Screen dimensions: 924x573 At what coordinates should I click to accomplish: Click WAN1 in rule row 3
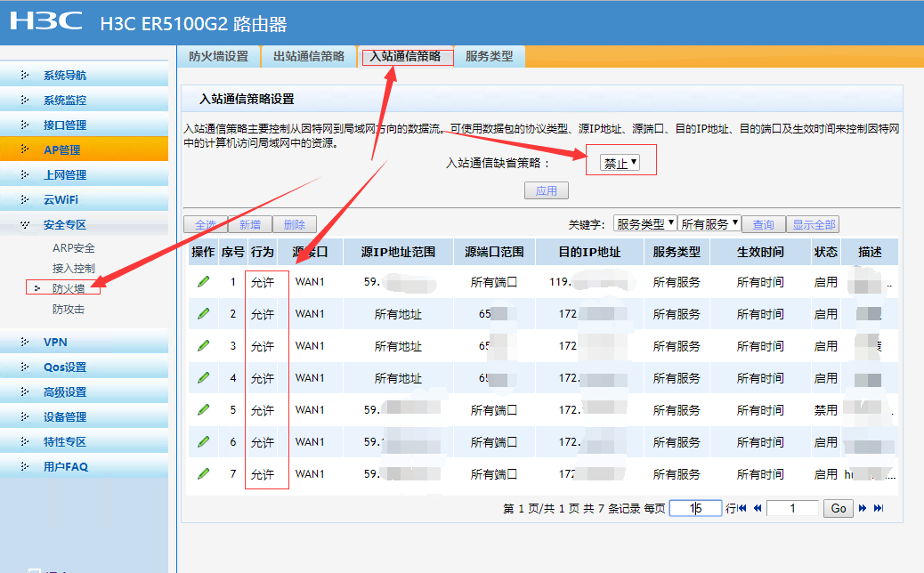310,346
